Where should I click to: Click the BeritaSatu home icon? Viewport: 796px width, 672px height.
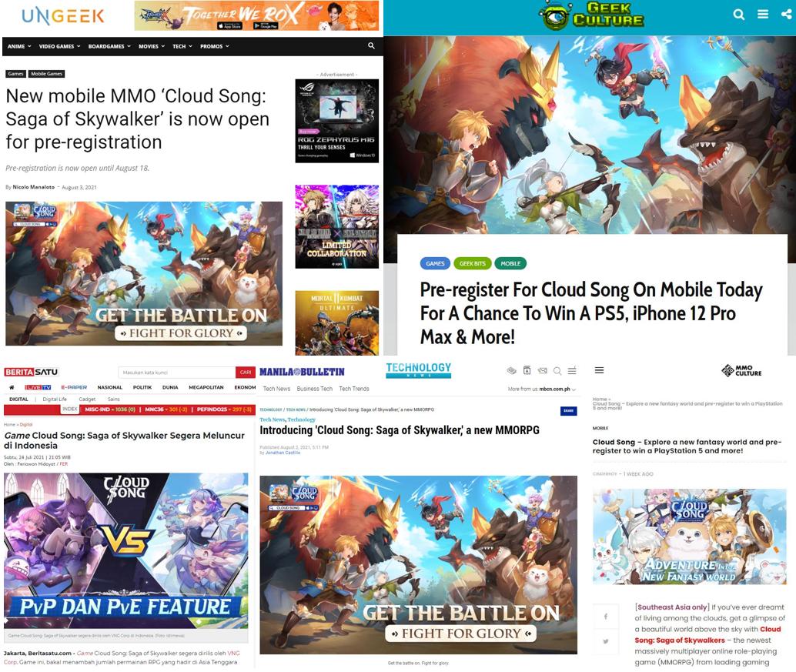coord(12,387)
